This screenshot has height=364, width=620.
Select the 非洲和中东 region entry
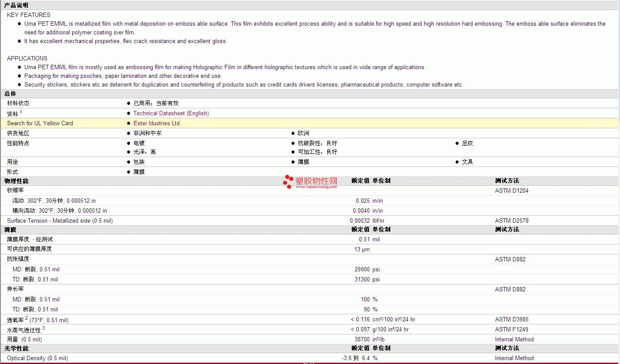147,134
